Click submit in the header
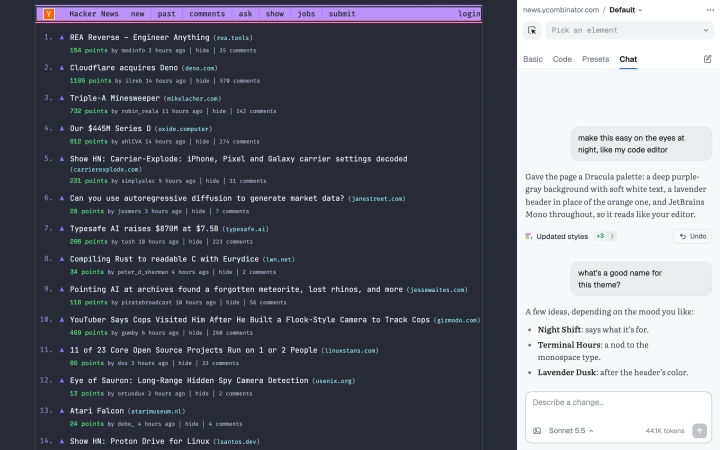The width and height of the screenshot is (720, 450). click(x=342, y=14)
